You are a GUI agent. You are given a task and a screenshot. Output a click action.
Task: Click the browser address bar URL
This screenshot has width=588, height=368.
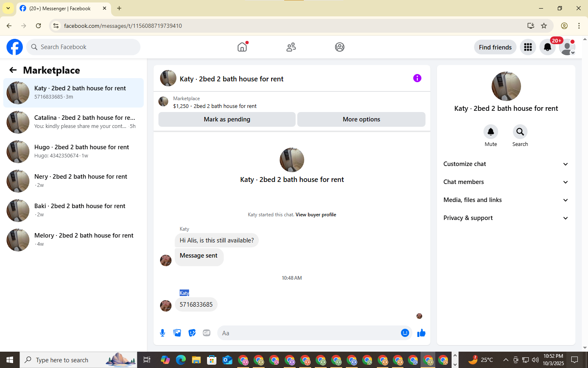pos(123,26)
